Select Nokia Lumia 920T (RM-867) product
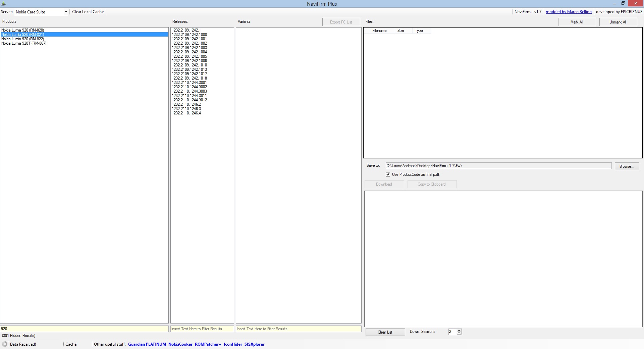This screenshot has height=349, width=644. tap(84, 43)
